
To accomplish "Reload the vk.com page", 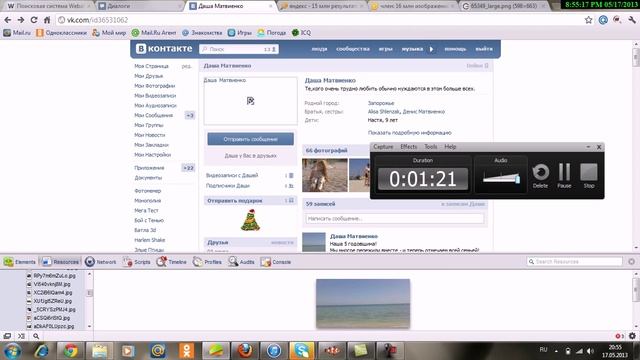I will pyautogui.click(x=34, y=20).
